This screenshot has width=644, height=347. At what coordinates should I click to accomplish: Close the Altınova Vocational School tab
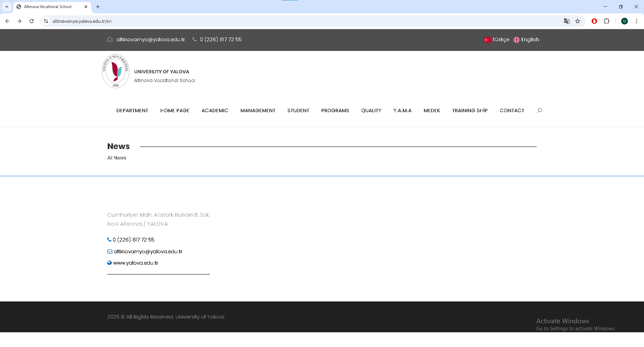pyautogui.click(x=86, y=7)
